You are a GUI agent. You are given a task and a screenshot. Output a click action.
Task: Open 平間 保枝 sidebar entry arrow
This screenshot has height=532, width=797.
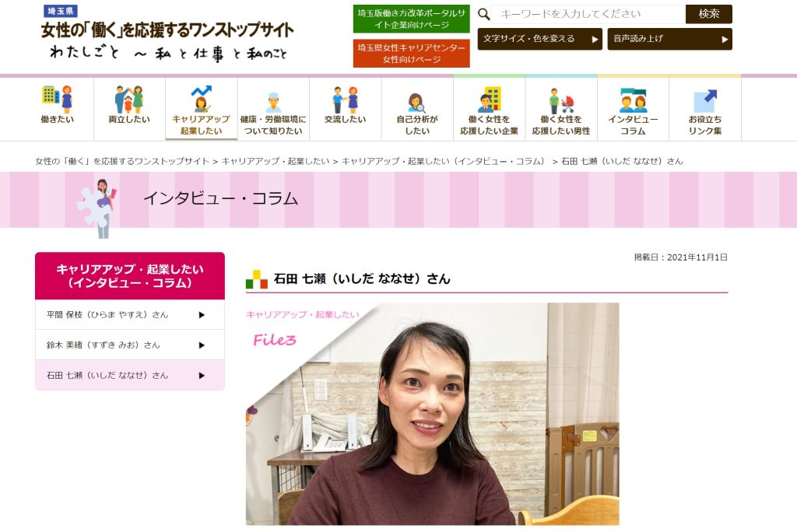coord(202,315)
